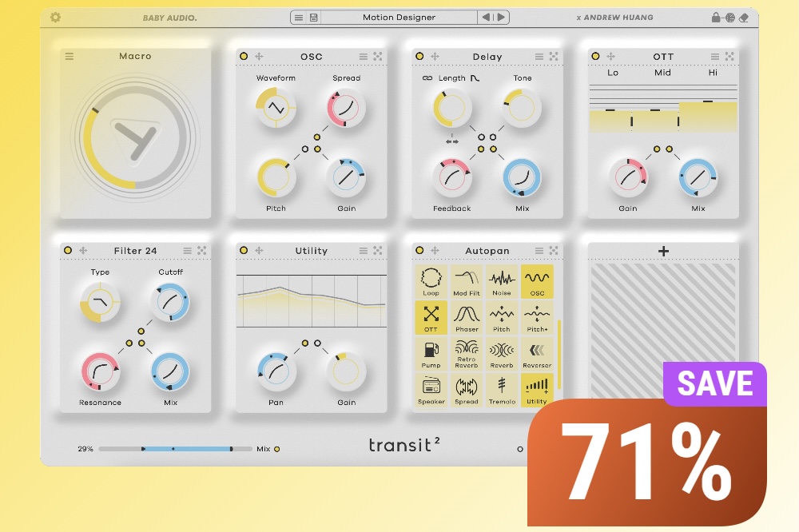
Task: Open the preset list menu icon
Action: click(299, 18)
